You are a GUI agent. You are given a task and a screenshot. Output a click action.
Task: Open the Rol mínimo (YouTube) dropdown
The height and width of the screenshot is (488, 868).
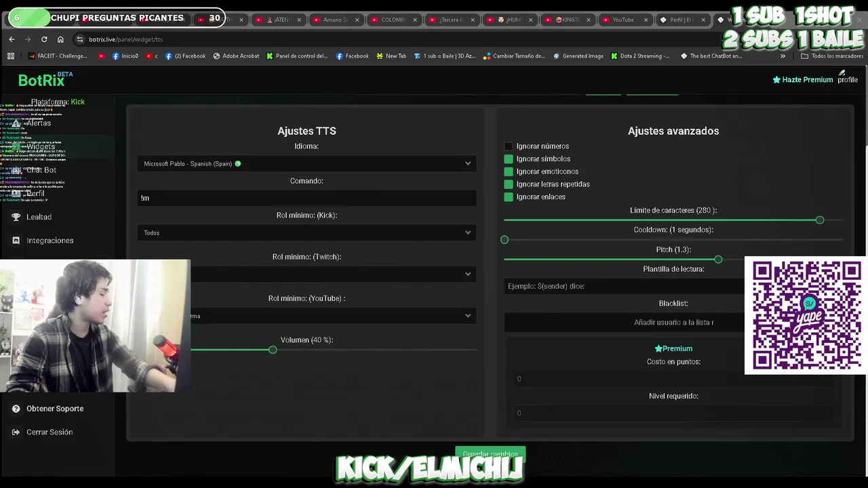pyautogui.click(x=332, y=316)
